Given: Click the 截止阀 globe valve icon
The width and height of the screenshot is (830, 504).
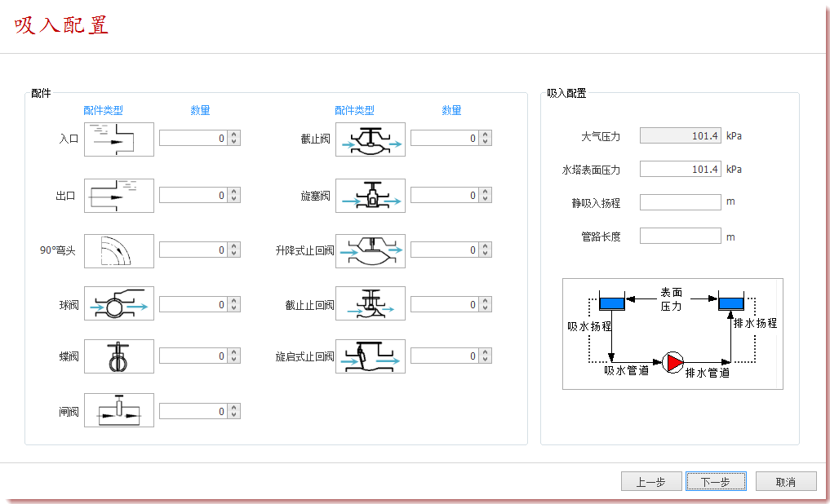Looking at the screenshot, I should [371, 139].
